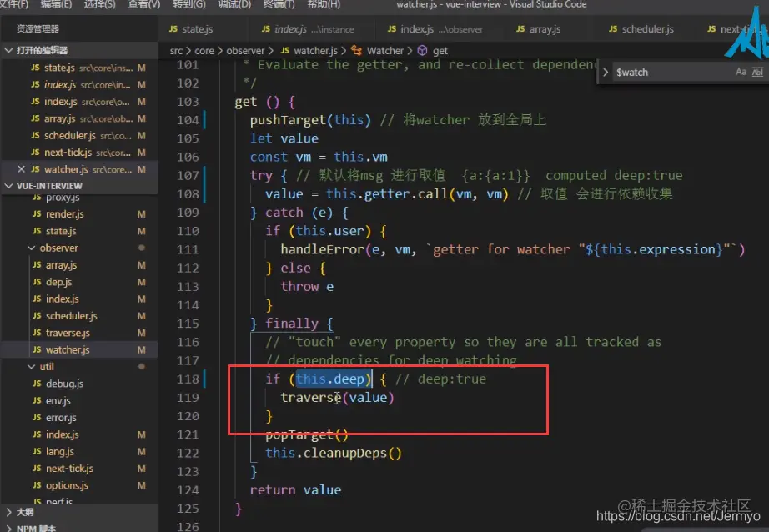769x532 pixels.
Task: Click observer in the breadcrumb path
Action: [245, 51]
